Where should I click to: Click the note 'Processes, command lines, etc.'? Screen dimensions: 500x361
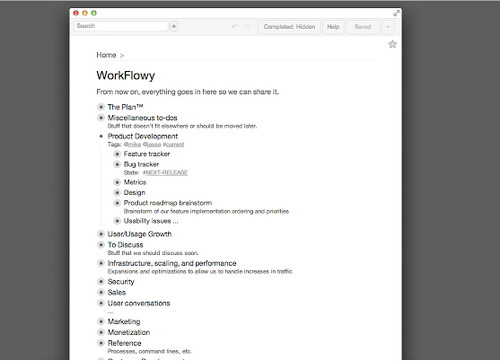click(x=150, y=351)
